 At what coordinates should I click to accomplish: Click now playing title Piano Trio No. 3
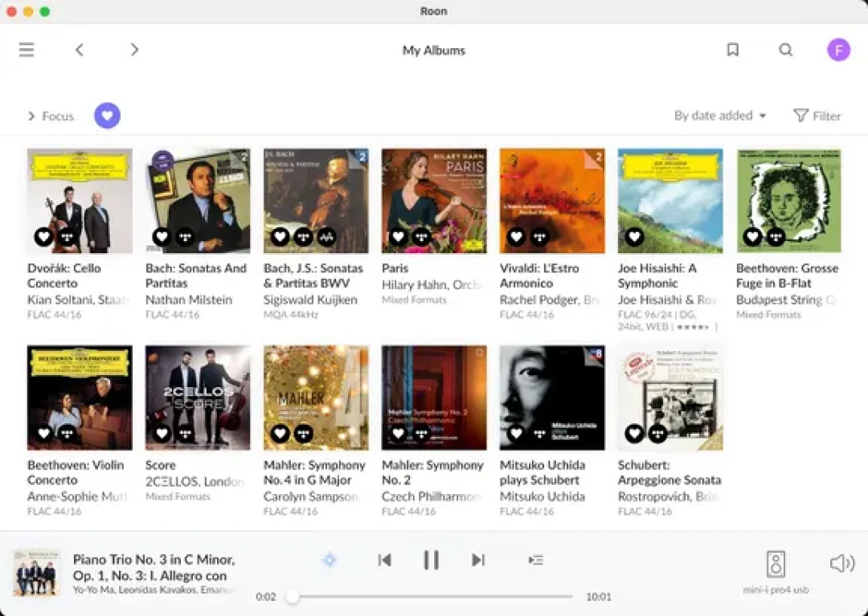(x=154, y=567)
